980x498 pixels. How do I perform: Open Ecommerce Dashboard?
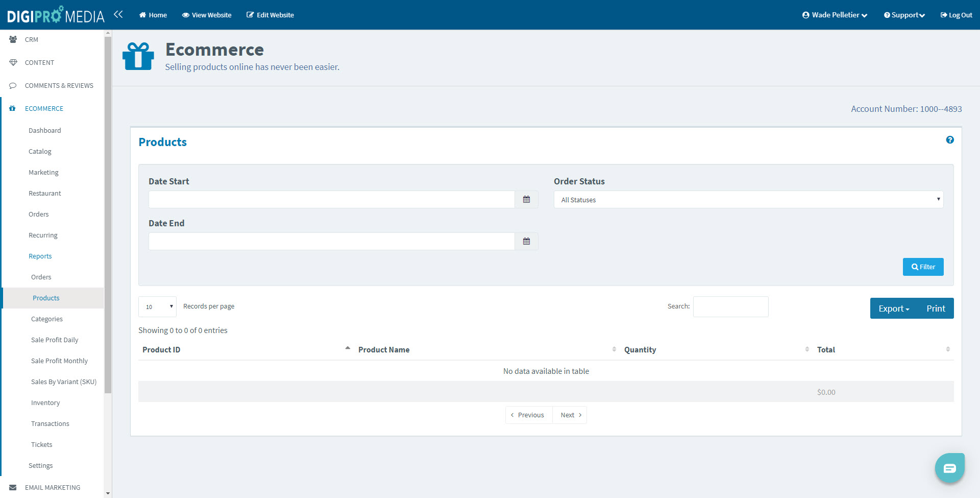coord(45,131)
